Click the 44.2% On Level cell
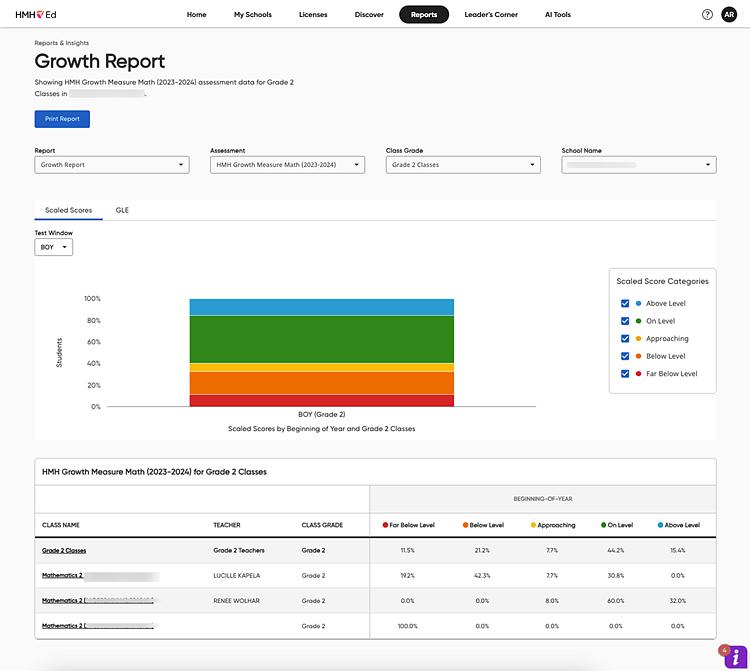The height and width of the screenshot is (671, 750). (616, 550)
